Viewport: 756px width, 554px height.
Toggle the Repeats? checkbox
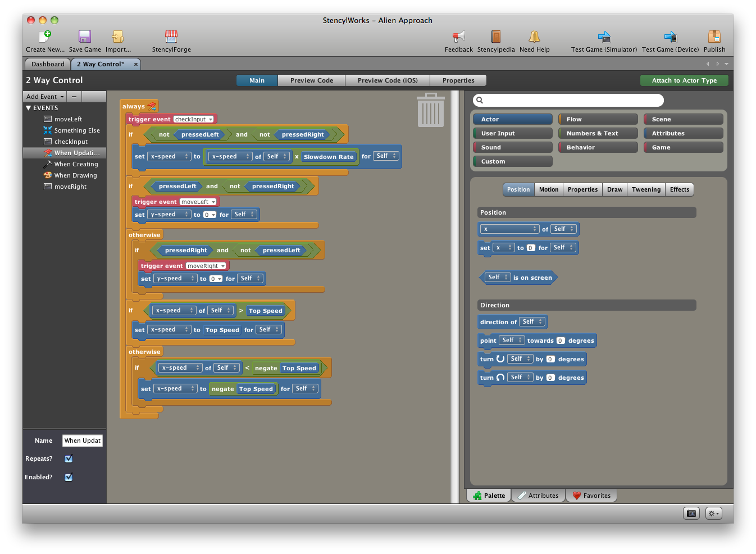coord(69,458)
